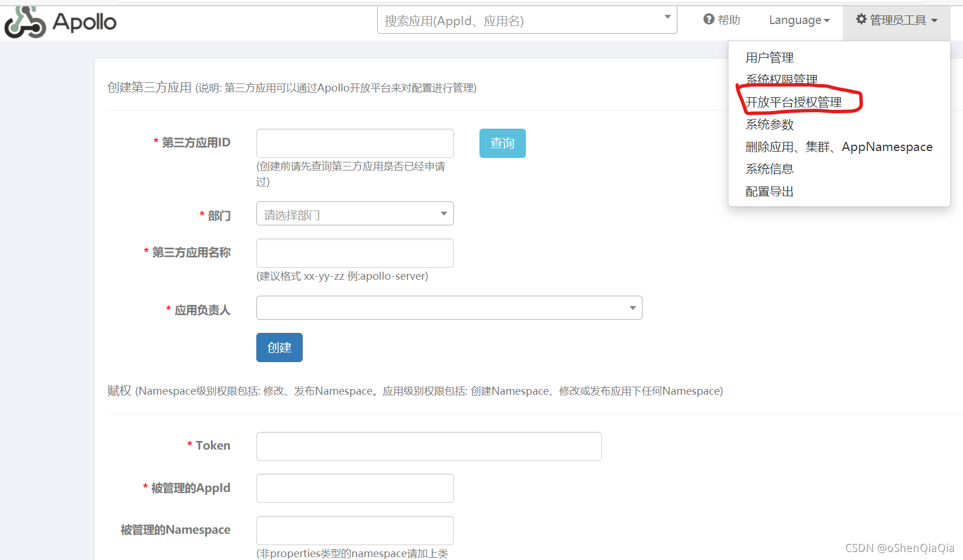Screen dimensions: 963x560
Task: Open 配置导出 from the dropdown menu
Action: pyautogui.click(x=768, y=191)
